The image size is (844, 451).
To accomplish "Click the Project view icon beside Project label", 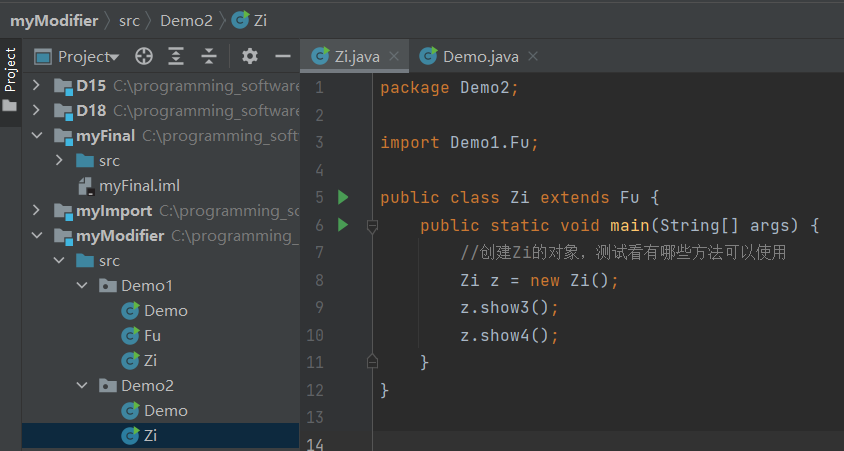I will (43, 57).
